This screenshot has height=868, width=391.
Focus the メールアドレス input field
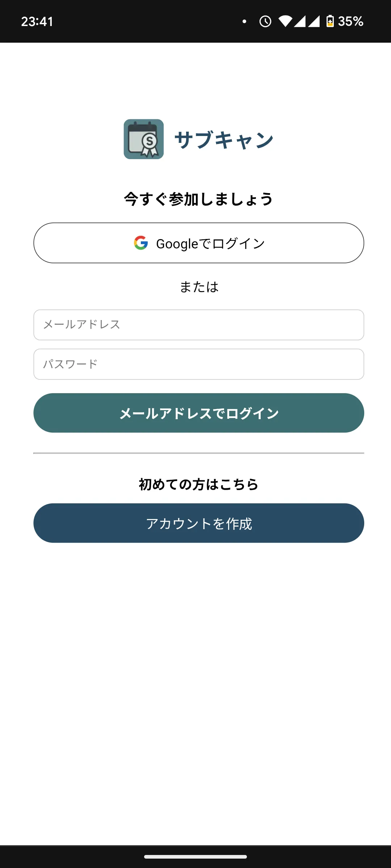tap(199, 325)
